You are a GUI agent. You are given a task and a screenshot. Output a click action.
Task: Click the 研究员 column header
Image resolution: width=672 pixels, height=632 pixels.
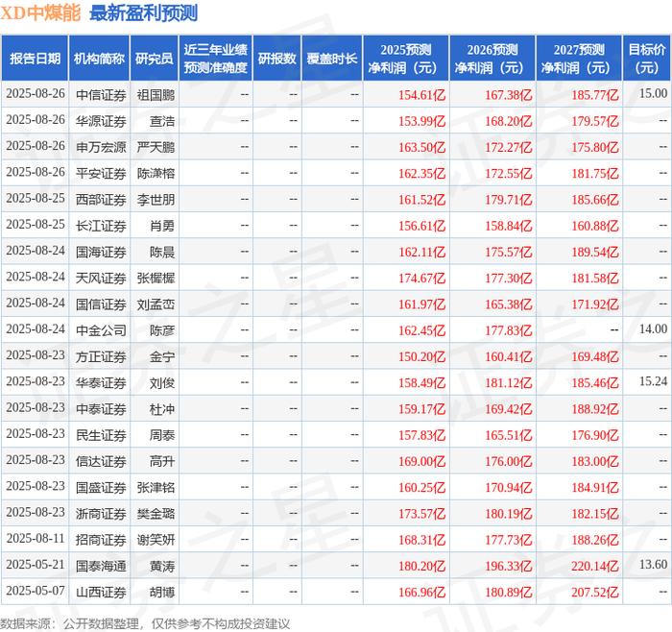pyautogui.click(x=155, y=59)
